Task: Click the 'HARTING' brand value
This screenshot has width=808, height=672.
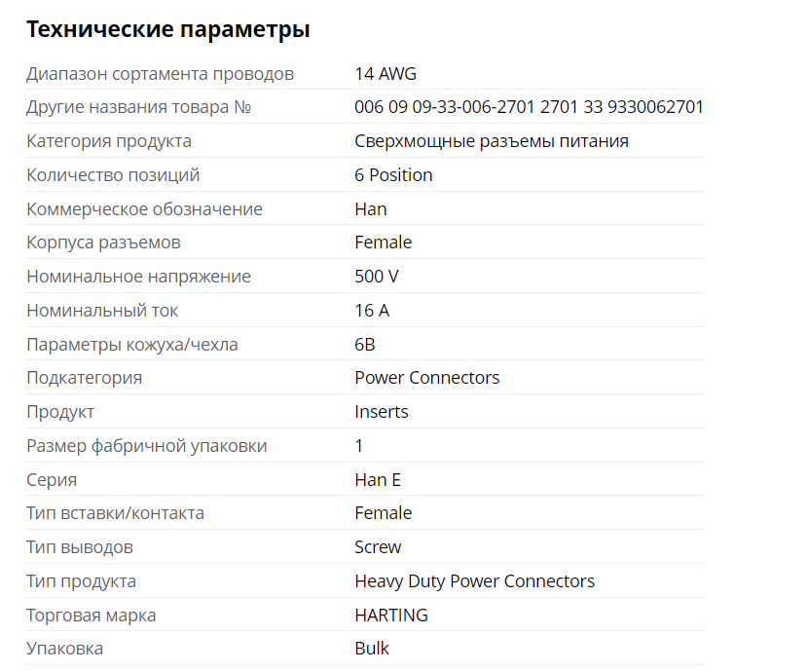Action: [391, 616]
